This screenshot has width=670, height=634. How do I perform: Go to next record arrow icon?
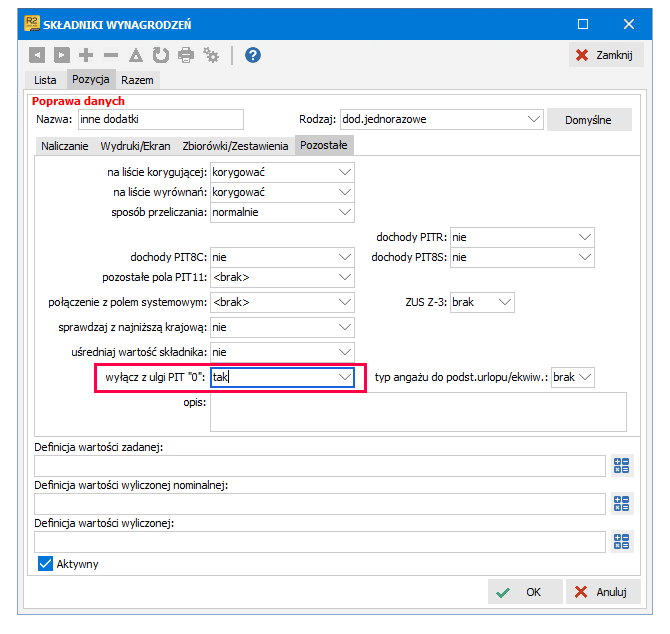click(x=62, y=55)
